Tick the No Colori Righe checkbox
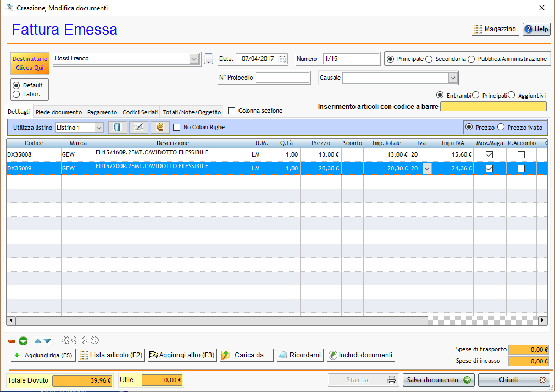This screenshot has height=392, width=555. point(176,128)
